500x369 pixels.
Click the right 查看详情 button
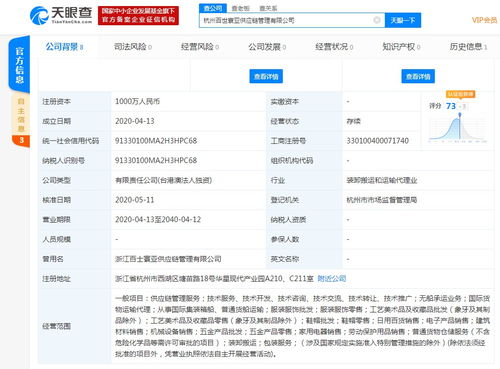click(418, 76)
